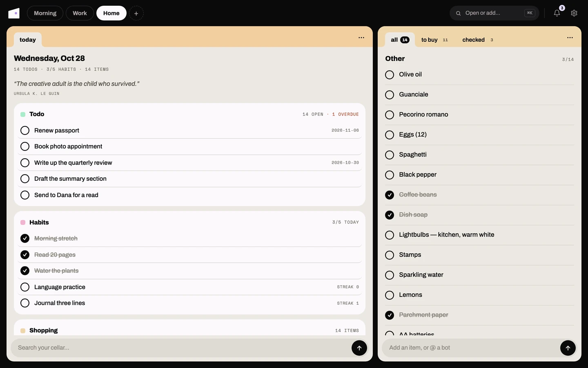Open 'Draft the summary section' todo
This screenshot has width=588, height=368.
coord(70,179)
